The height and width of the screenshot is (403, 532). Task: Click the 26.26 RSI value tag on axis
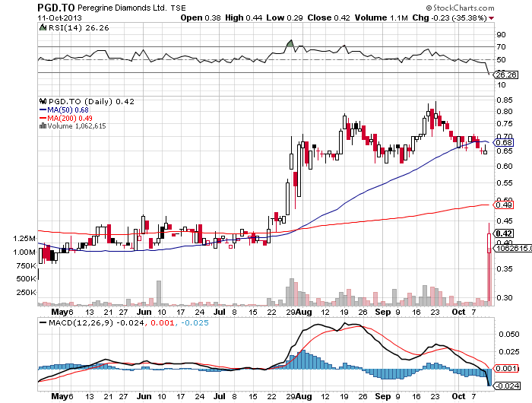pyautogui.click(x=506, y=75)
